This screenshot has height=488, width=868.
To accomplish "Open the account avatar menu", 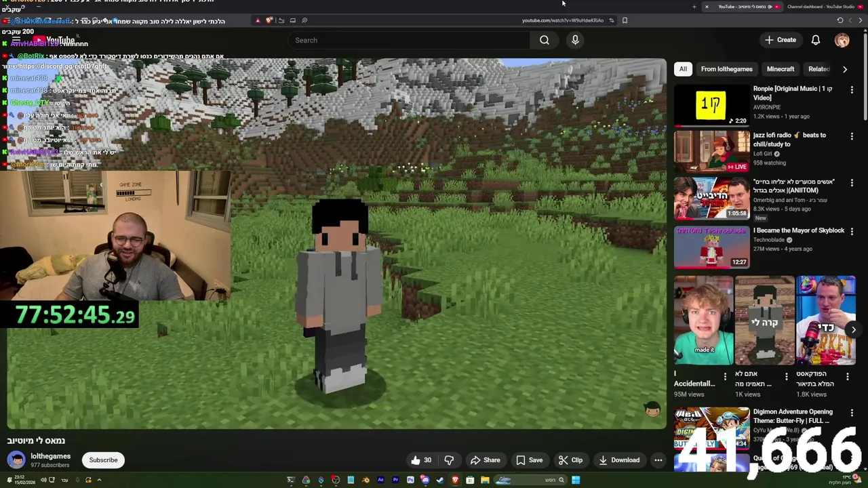I will point(842,40).
